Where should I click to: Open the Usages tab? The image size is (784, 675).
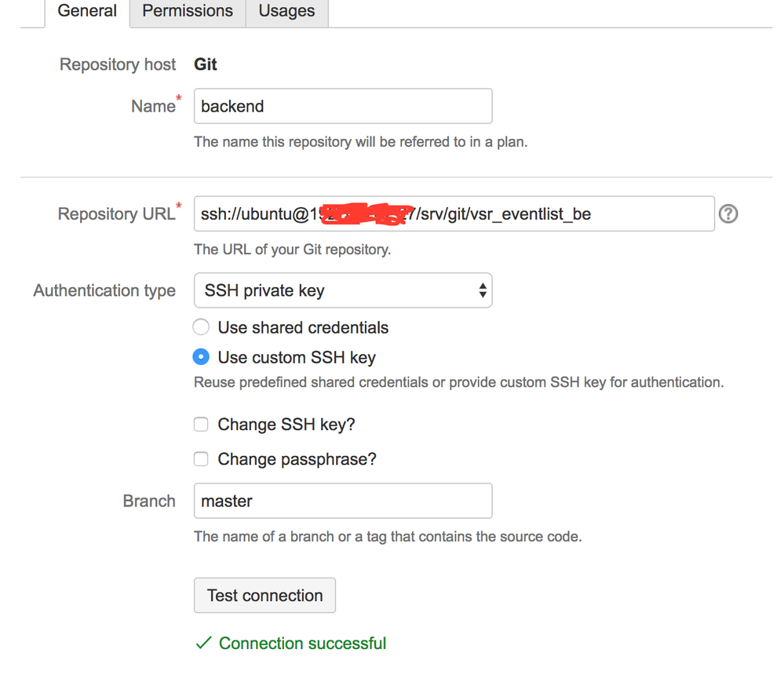(x=286, y=11)
